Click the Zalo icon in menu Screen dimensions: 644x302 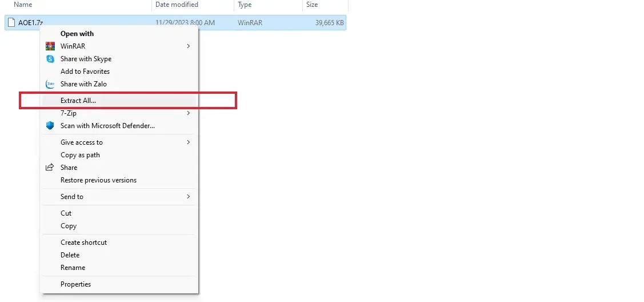point(50,84)
